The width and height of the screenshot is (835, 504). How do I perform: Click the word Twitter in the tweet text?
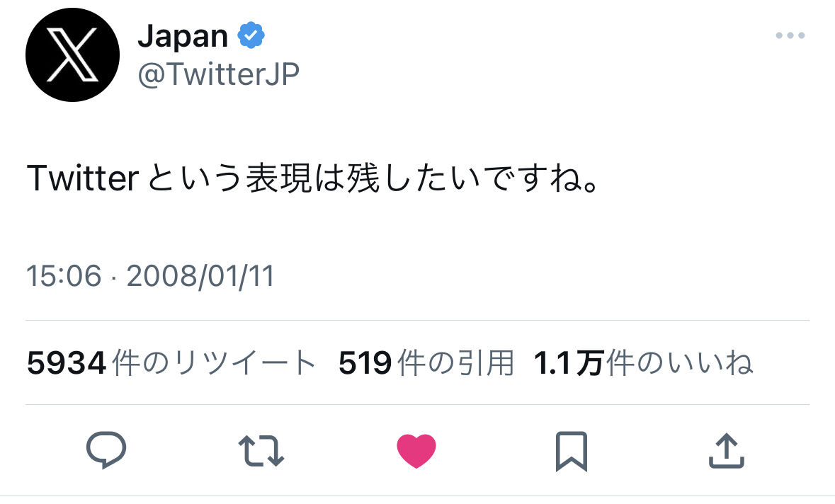pos(83,178)
